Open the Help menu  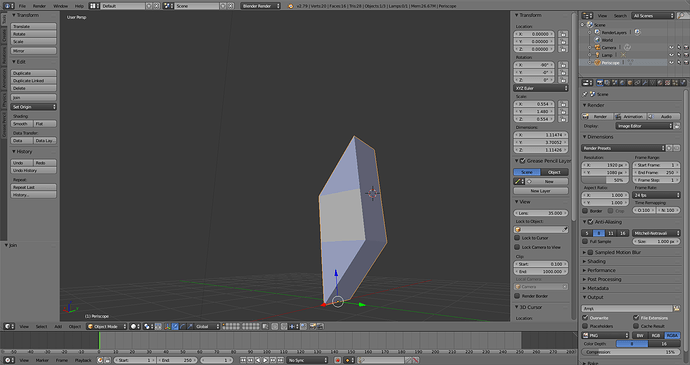(79, 6)
